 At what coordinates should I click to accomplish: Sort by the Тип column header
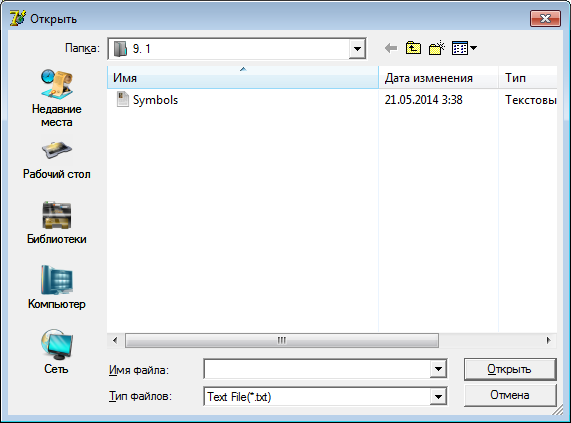528,78
